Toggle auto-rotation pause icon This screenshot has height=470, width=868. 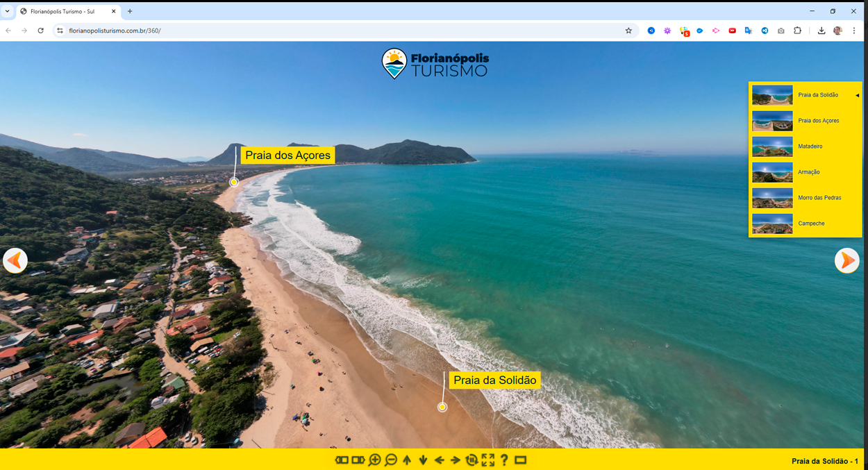(471, 460)
